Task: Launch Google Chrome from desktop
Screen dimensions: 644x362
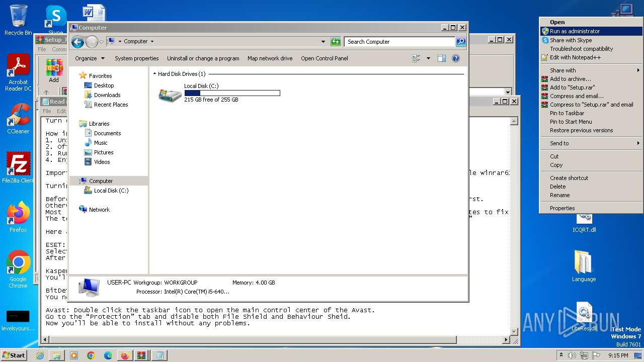Action: click(19, 269)
